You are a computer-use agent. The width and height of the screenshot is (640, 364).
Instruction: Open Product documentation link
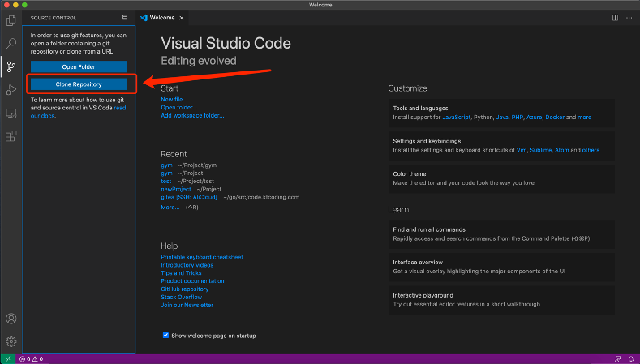click(193, 281)
